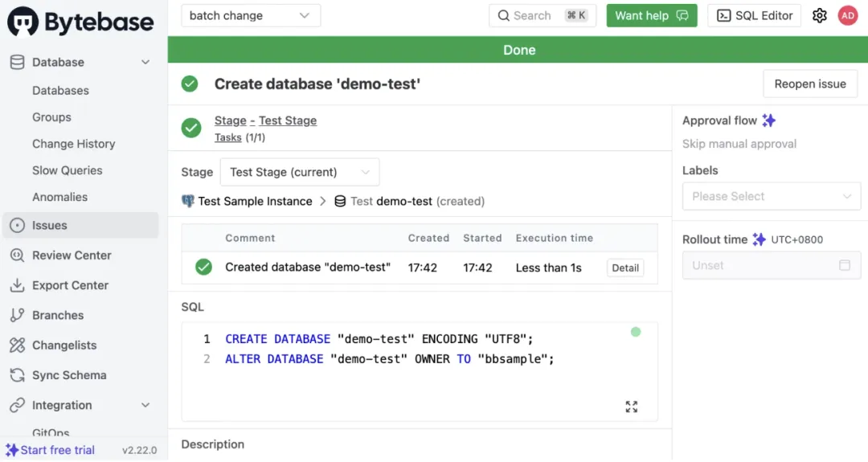868x462 pixels.
Task: Open SQL Editor from top bar
Action: coord(754,15)
